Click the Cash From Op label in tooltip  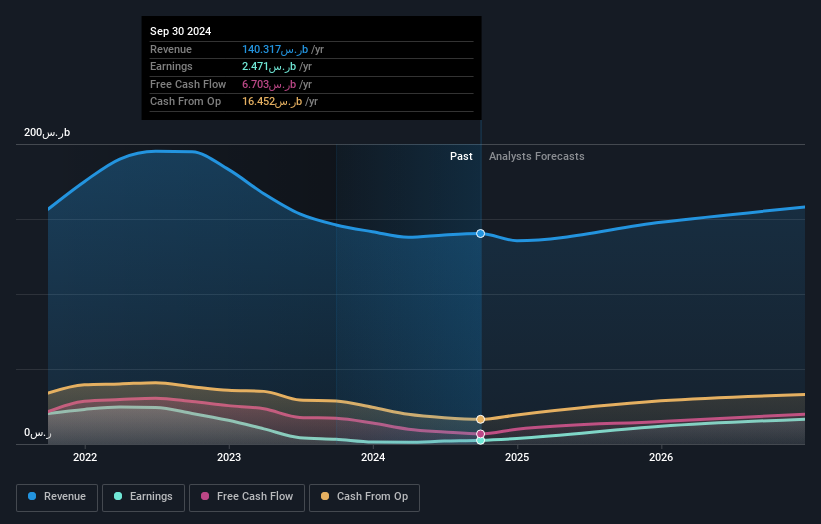pos(185,102)
